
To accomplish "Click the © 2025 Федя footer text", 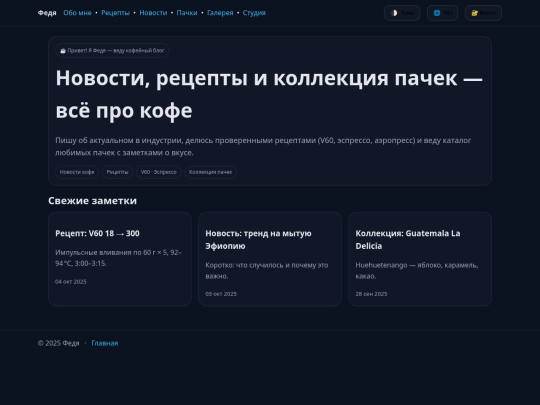I will pyautogui.click(x=59, y=343).
